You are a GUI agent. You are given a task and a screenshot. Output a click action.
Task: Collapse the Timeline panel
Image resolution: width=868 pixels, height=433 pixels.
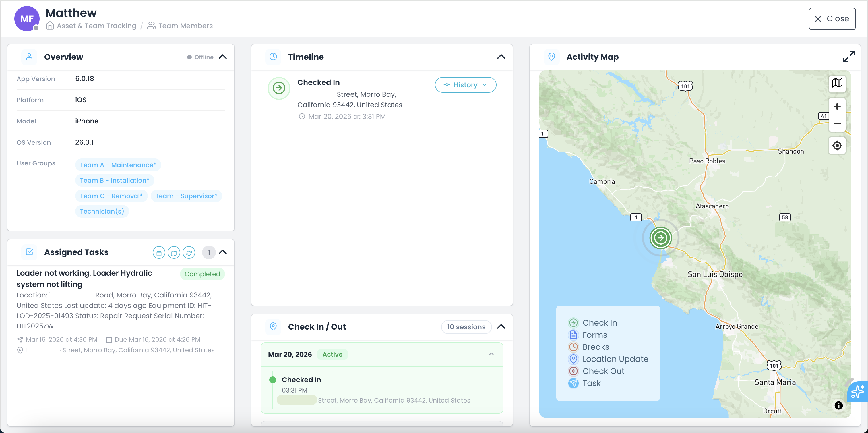501,57
